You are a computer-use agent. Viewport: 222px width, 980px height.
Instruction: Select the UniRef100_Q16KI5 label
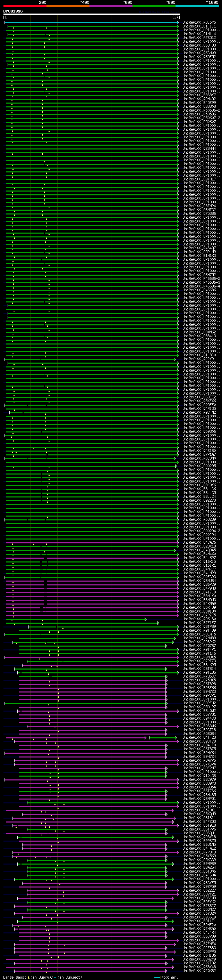(x=199, y=561)
